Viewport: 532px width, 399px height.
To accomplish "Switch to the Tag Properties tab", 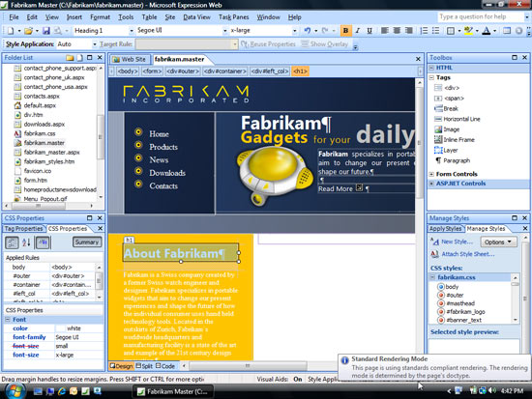I will click(x=24, y=229).
